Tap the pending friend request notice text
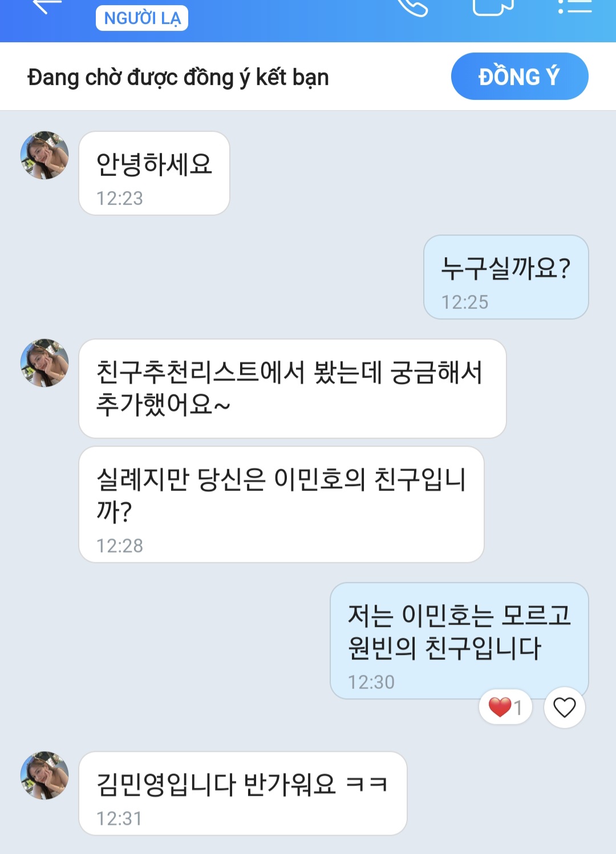Image resolution: width=616 pixels, height=854 pixels. [x=178, y=77]
